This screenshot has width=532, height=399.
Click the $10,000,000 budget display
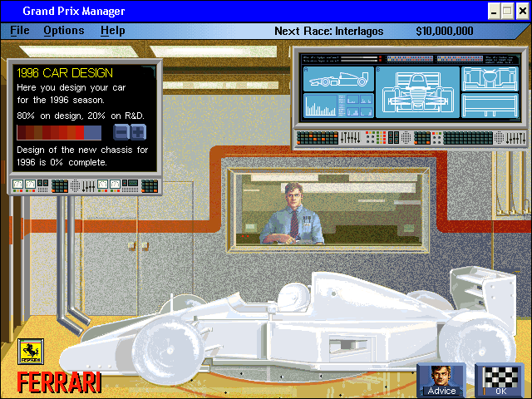coord(445,32)
